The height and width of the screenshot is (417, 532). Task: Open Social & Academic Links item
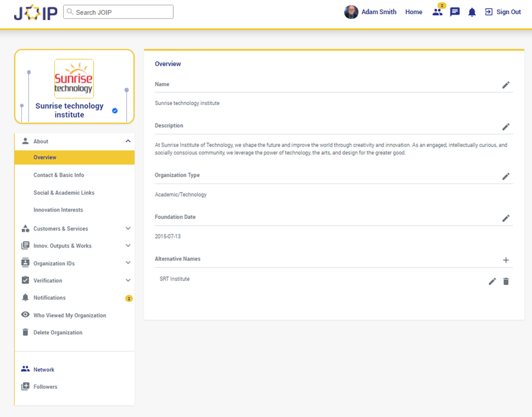point(64,193)
